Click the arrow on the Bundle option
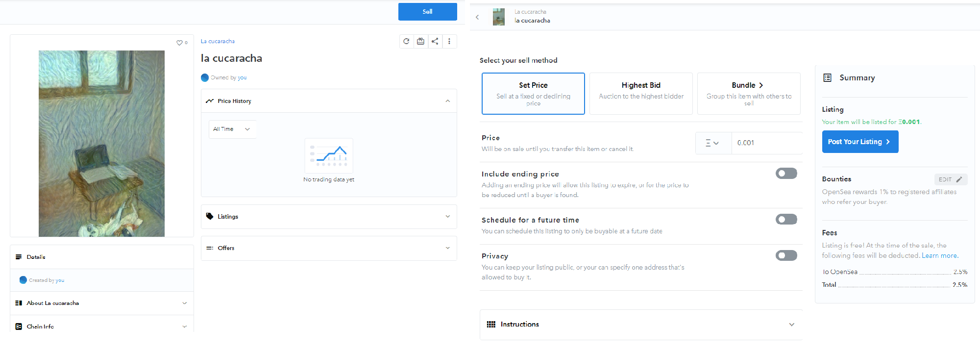The image size is (980, 352). 761,85
